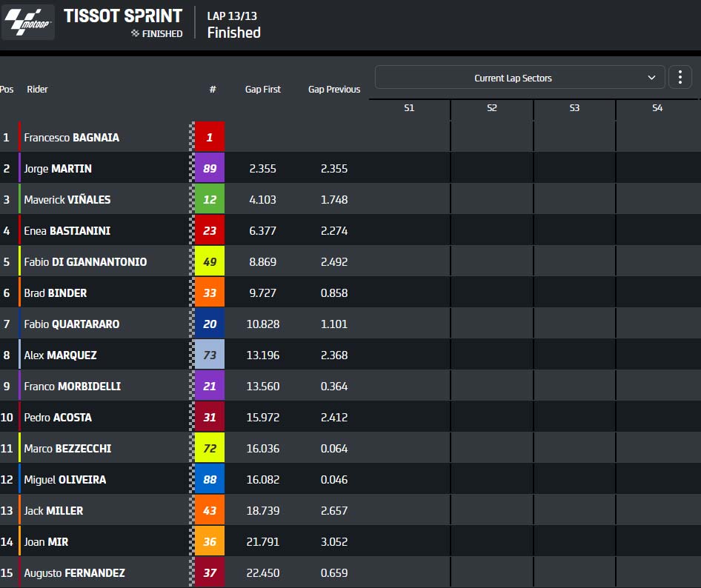The image size is (701, 588).
Task: Open rider Pedro ACOSTA's row
Action: [x=350, y=417]
